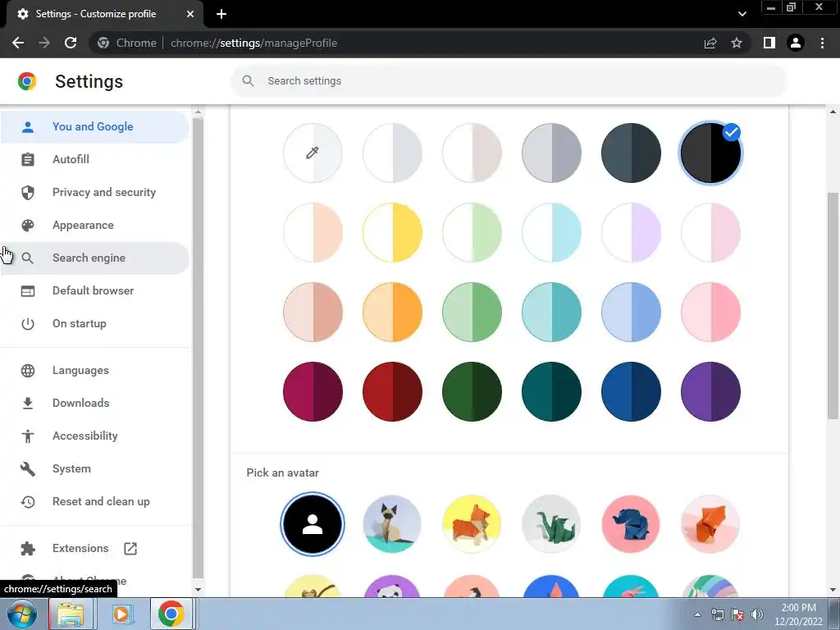The height and width of the screenshot is (630, 840).
Task: Select the dark slate theme swatch
Action: coord(631,153)
